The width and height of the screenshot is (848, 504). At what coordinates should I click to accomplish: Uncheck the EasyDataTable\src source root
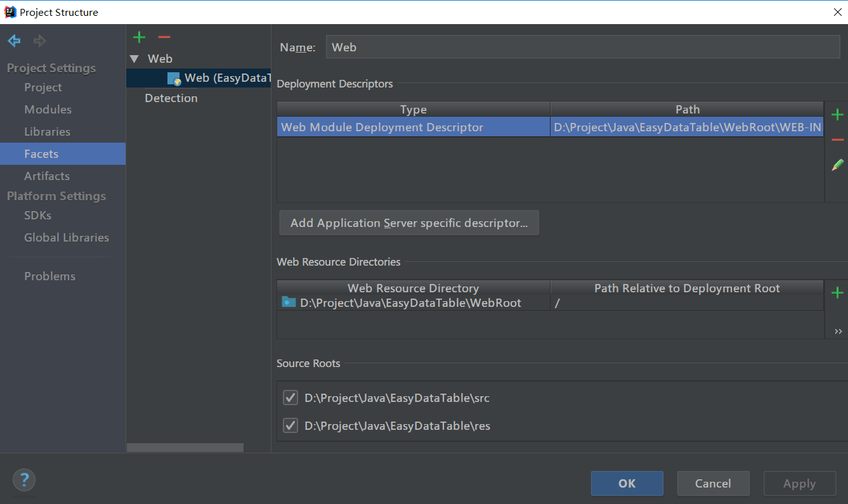click(290, 398)
